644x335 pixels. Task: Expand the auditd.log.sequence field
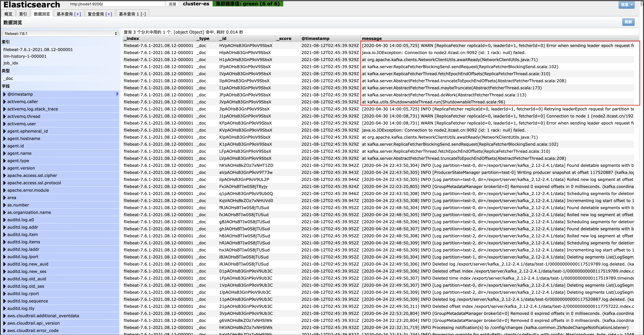pos(60,301)
